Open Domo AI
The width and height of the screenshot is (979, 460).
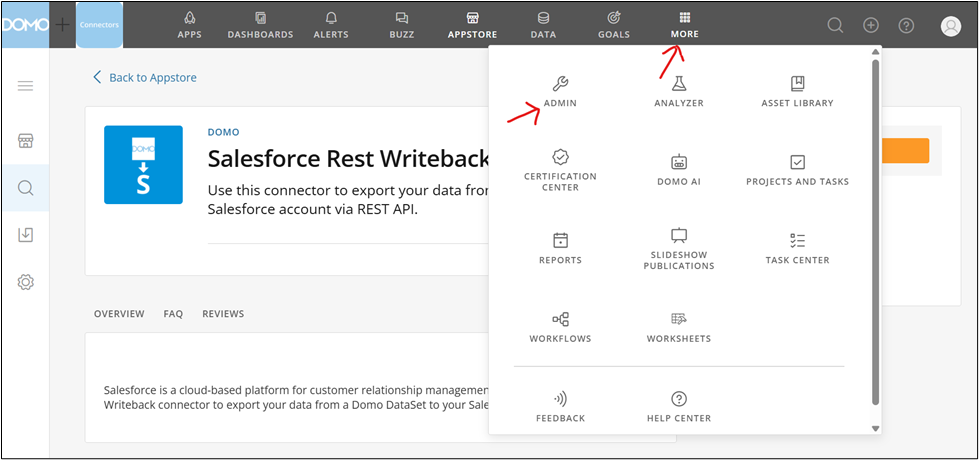679,170
